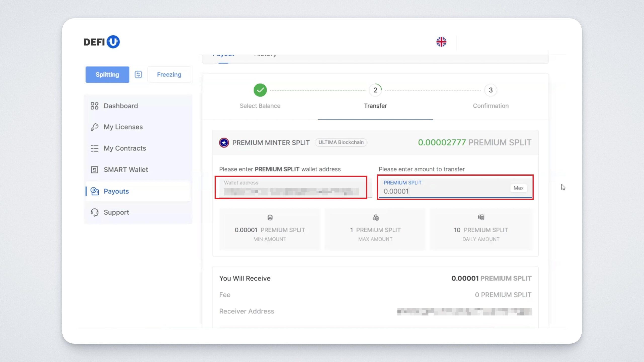644x362 pixels.
Task: Go back to the Select Balance step
Action: 260,90
